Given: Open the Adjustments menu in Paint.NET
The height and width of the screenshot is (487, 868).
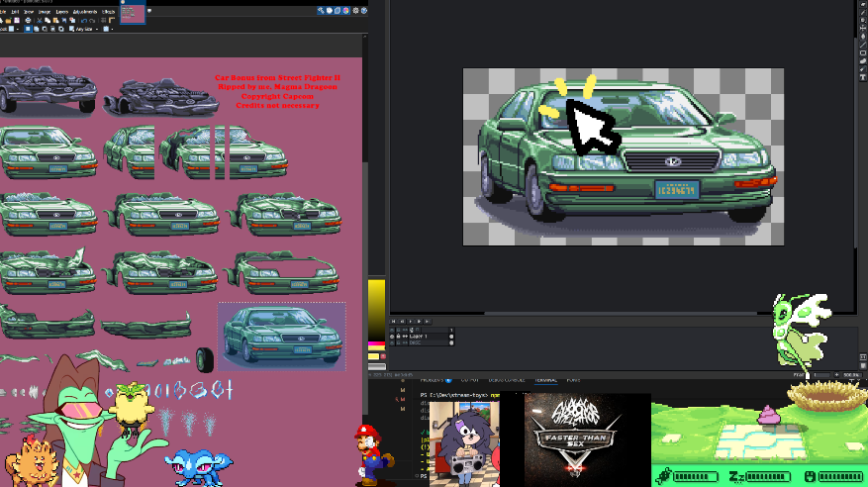Looking at the screenshot, I should 85,12.
